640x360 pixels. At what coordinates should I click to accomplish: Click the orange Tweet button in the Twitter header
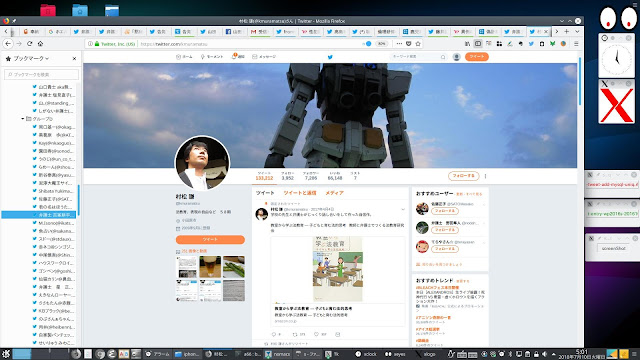(477, 57)
